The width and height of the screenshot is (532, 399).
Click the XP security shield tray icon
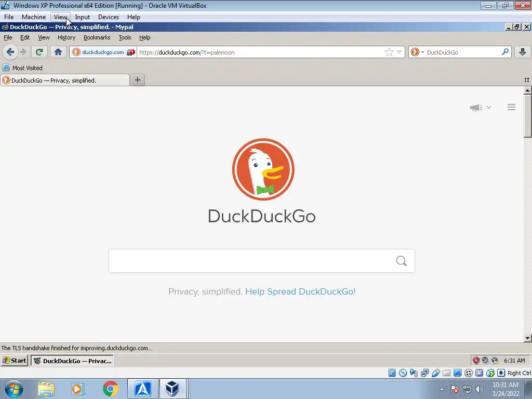476,361
